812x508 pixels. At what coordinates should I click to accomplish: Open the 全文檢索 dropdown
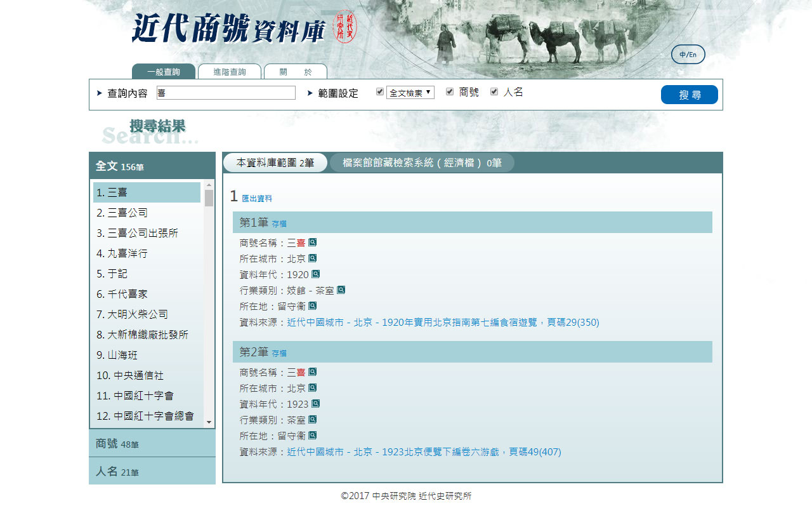(x=410, y=93)
